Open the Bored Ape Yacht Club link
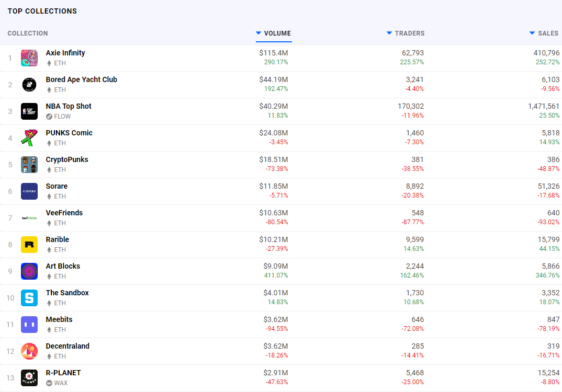 click(x=81, y=79)
